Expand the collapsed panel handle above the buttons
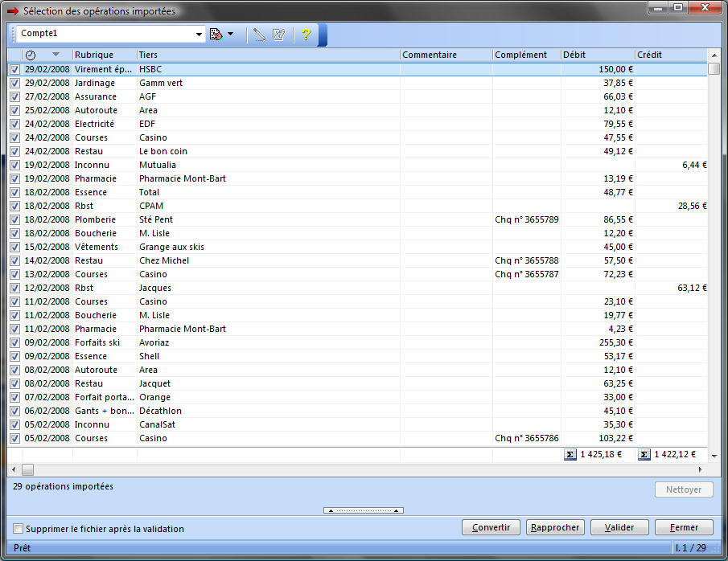 tap(364, 510)
